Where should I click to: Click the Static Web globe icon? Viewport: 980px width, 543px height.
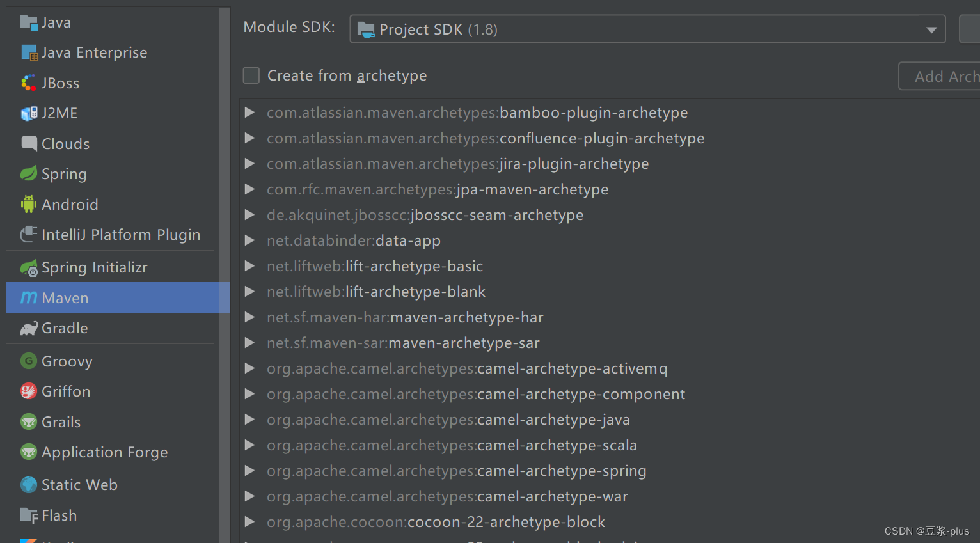pyautogui.click(x=29, y=485)
